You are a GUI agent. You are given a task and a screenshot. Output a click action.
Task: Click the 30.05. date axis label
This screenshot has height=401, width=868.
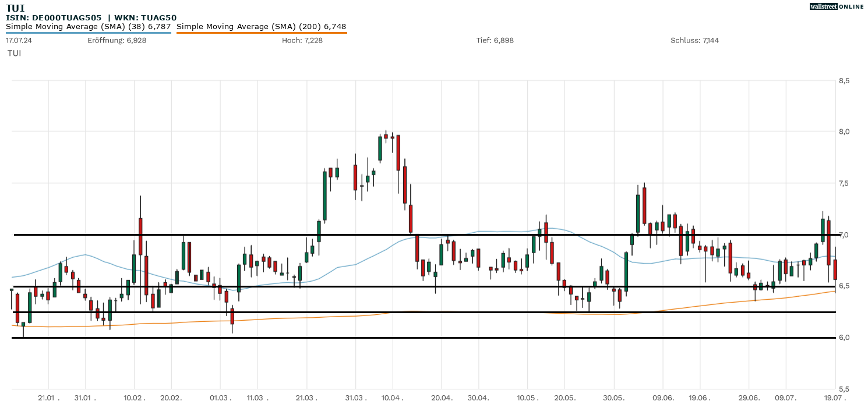click(613, 398)
